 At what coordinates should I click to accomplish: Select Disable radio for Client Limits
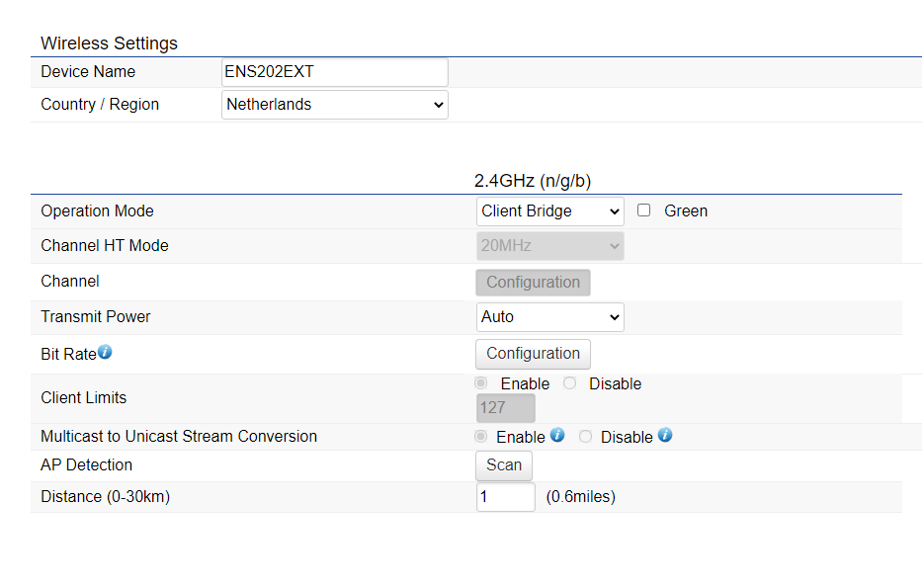click(570, 383)
